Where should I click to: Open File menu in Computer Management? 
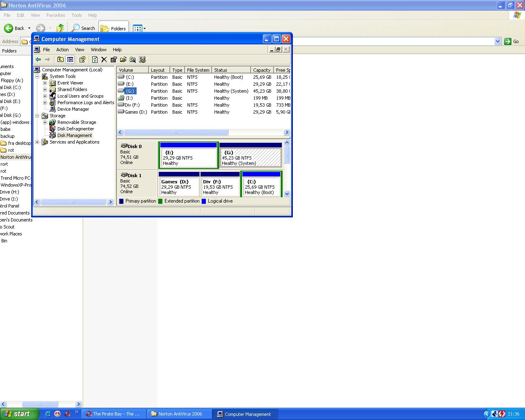pos(46,50)
